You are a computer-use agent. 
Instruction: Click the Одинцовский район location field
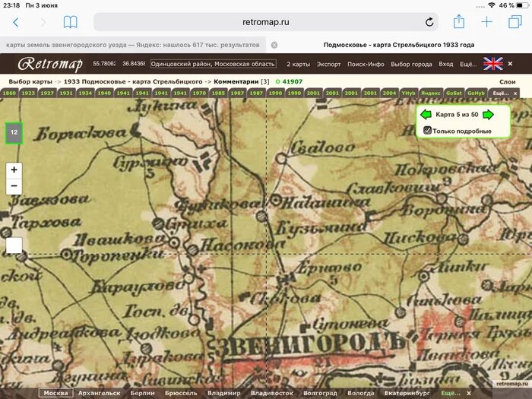213,64
